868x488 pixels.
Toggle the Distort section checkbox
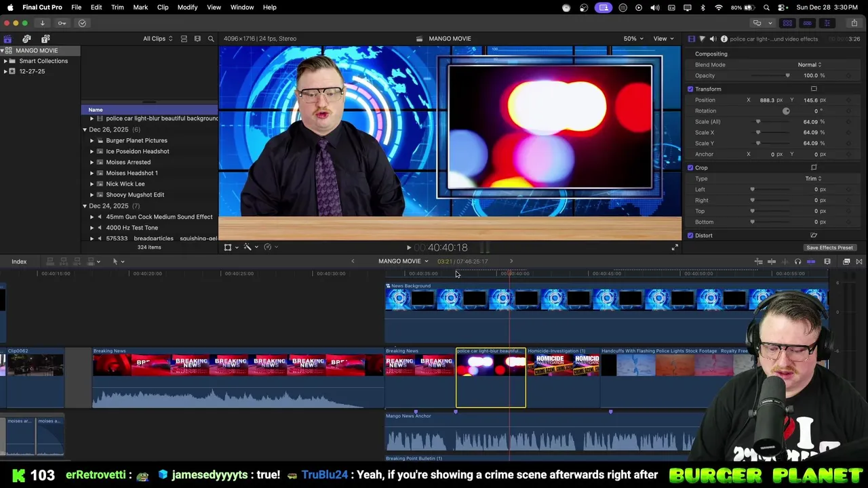pos(690,235)
